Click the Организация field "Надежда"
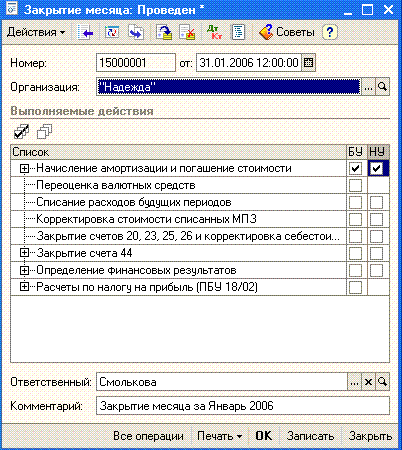The width and height of the screenshot is (402, 450). [x=228, y=87]
